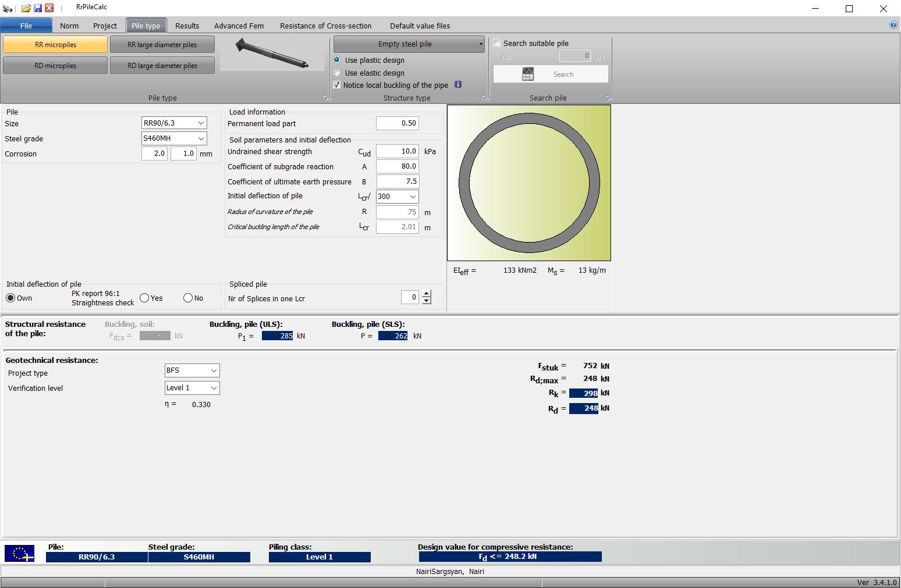Select RR large diameter piles type
The height and width of the screenshot is (588, 901).
[x=162, y=45]
